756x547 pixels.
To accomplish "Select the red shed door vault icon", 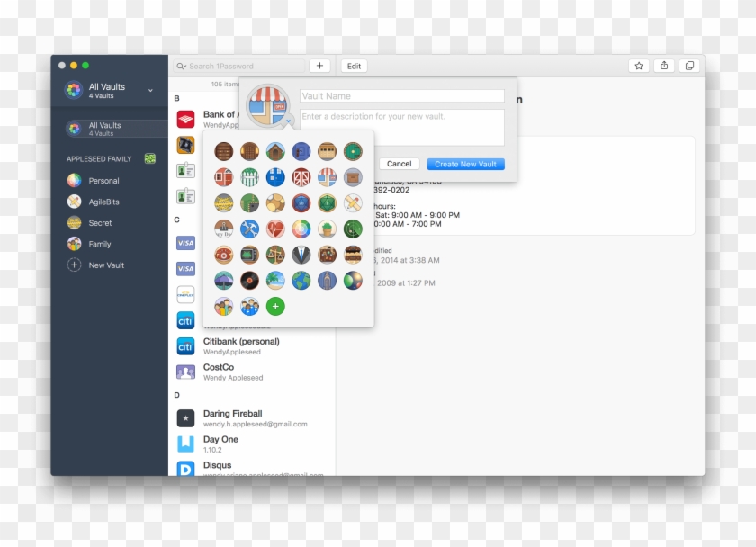I will pos(224,177).
